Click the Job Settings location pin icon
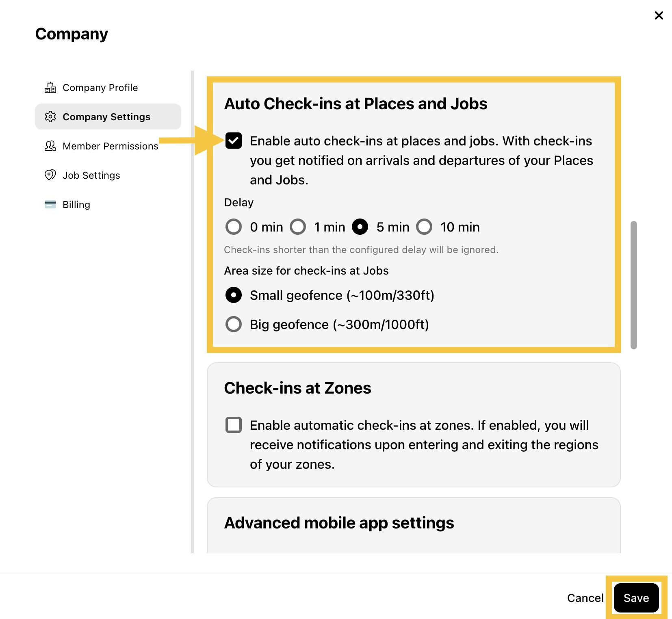Image resolution: width=672 pixels, height=619 pixels. click(x=50, y=175)
